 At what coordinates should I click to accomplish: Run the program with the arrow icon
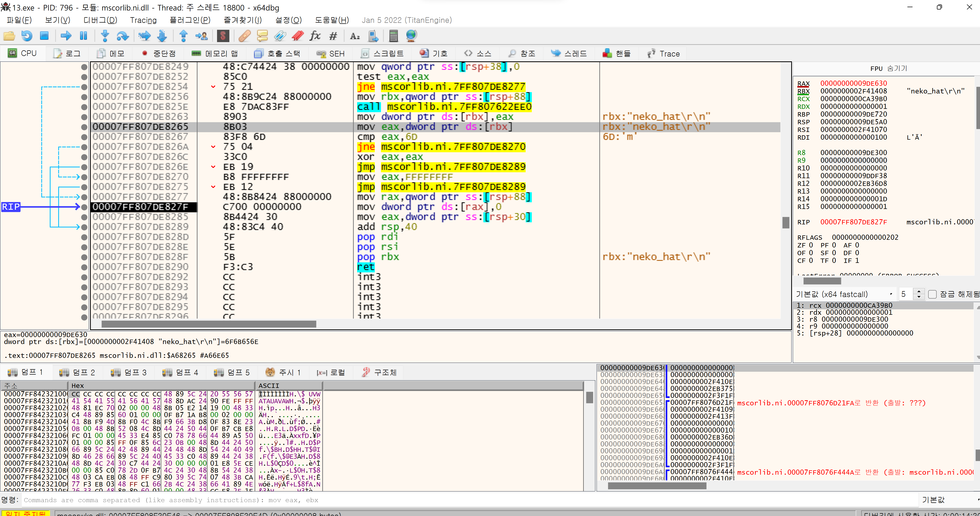pos(66,36)
